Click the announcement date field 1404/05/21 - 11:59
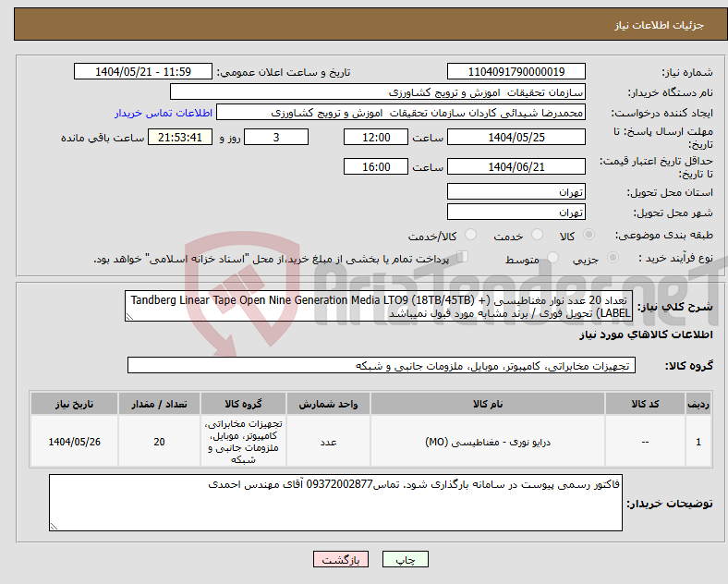The height and width of the screenshot is (584, 728). coord(143,72)
